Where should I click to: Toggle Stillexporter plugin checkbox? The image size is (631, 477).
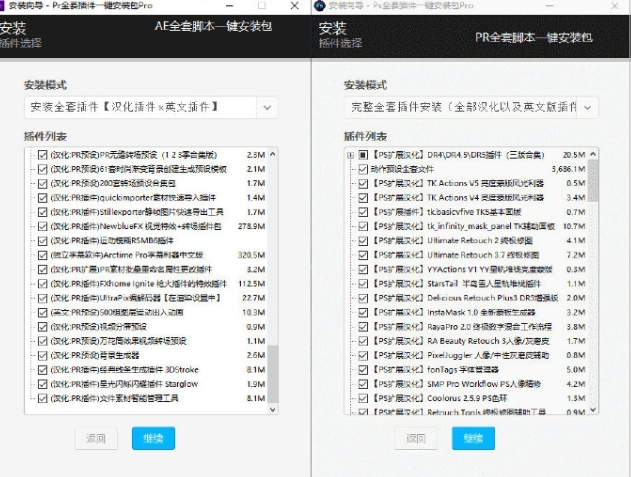pyautogui.click(x=43, y=212)
